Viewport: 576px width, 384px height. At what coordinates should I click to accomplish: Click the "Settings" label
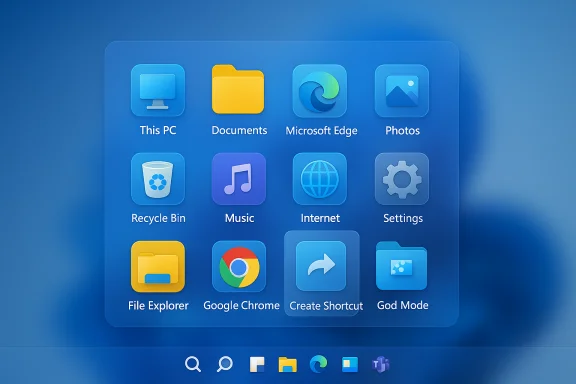(x=403, y=218)
